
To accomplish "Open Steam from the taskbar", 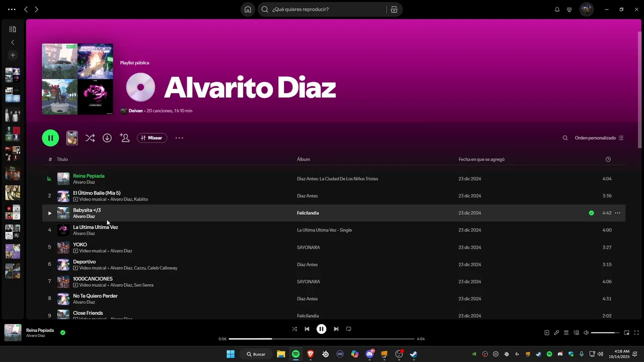I will click(x=414, y=354).
